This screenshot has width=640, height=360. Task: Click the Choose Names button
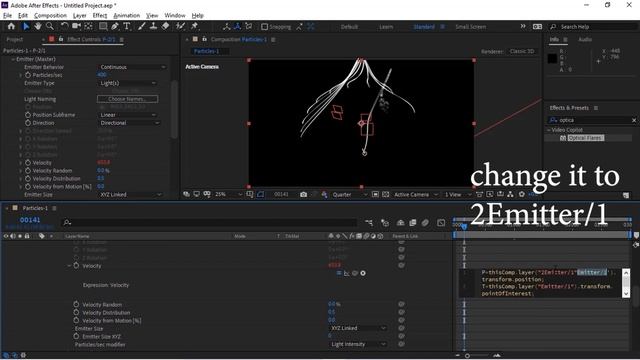(127, 99)
